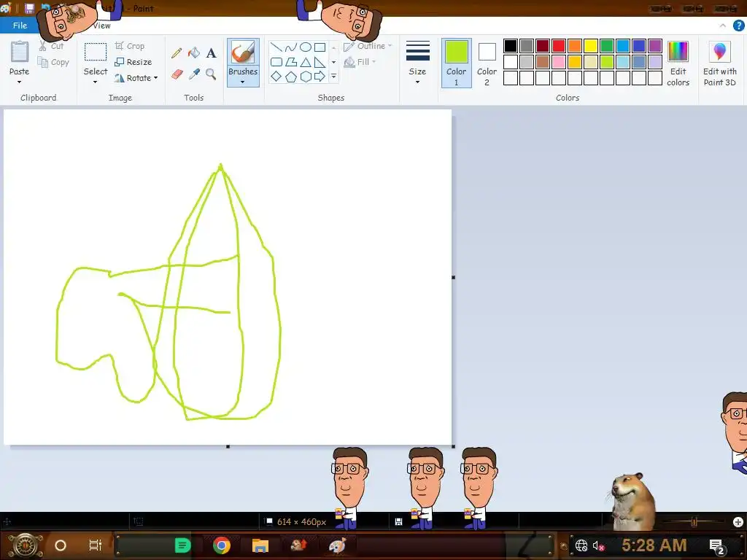Click the canvas right-edge resize handle
747x560 pixels.
click(x=453, y=277)
